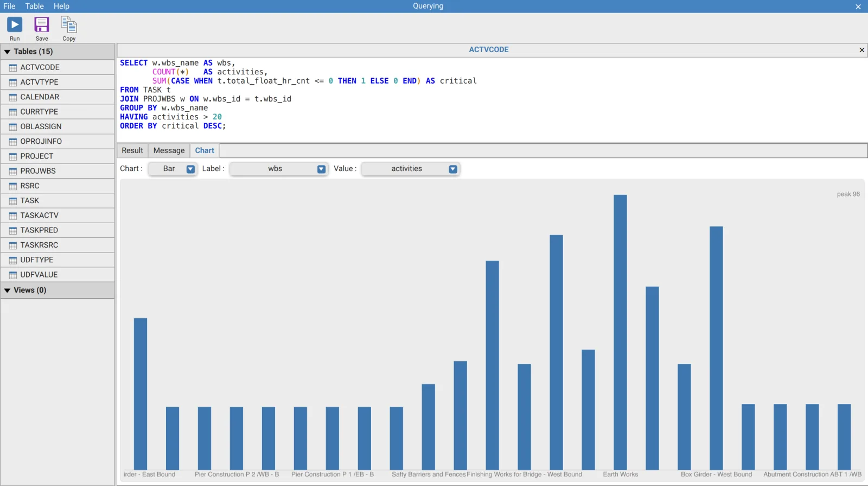The width and height of the screenshot is (868, 486).
Task: Click the PROJWBS table icon
Action: click(x=13, y=172)
